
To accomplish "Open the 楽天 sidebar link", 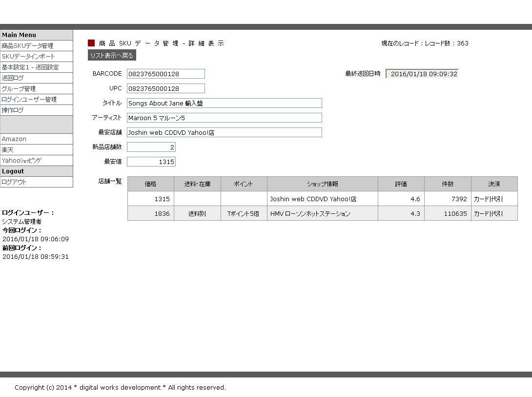I will coord(36,149).
